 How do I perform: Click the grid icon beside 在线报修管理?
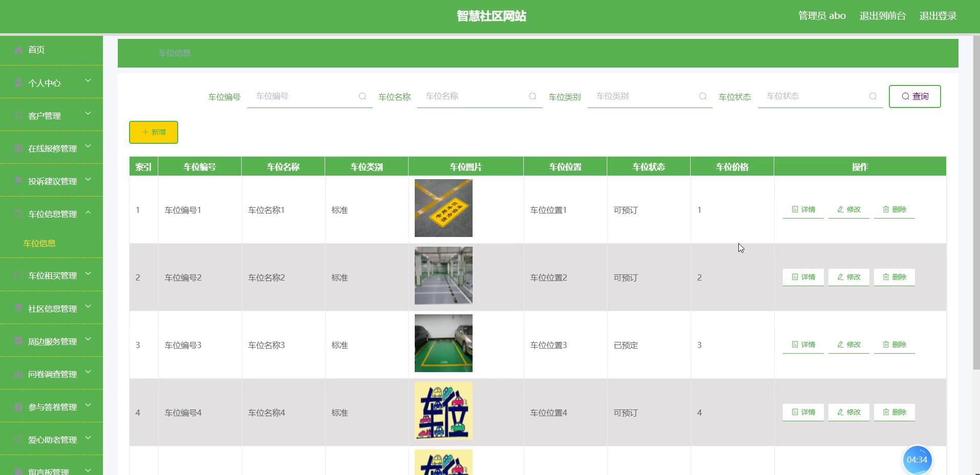pos(18,148)
